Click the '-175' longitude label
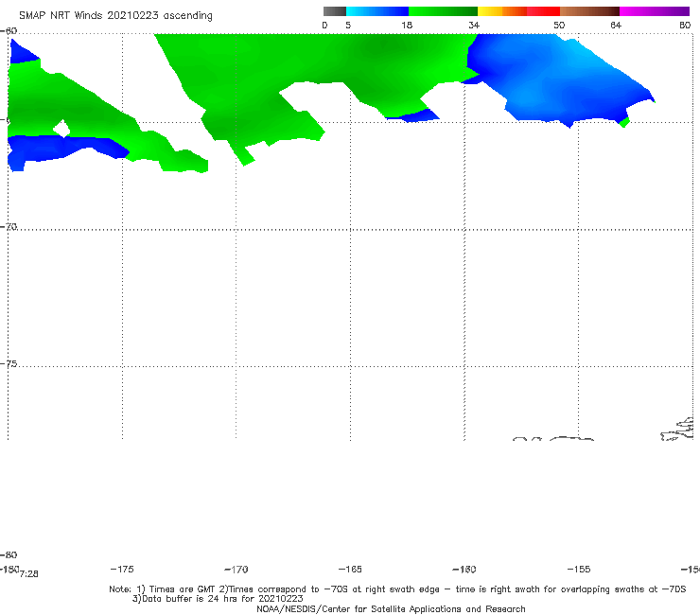 (x=122, y=569)
